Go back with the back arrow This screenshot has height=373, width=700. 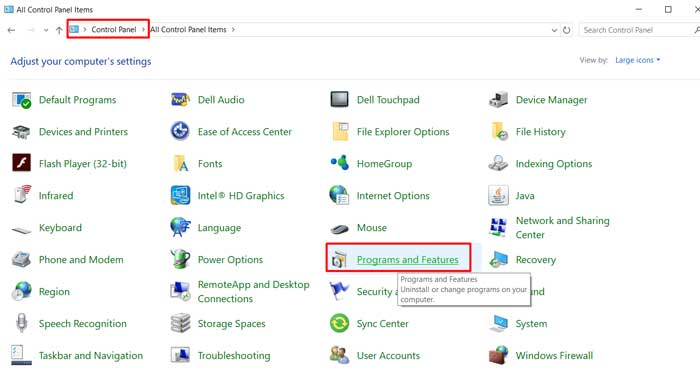pyautogui.click(x=12, y=30)
